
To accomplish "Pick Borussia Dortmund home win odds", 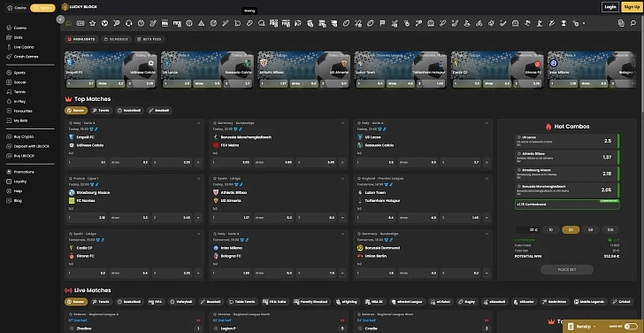I will point(375,273).
